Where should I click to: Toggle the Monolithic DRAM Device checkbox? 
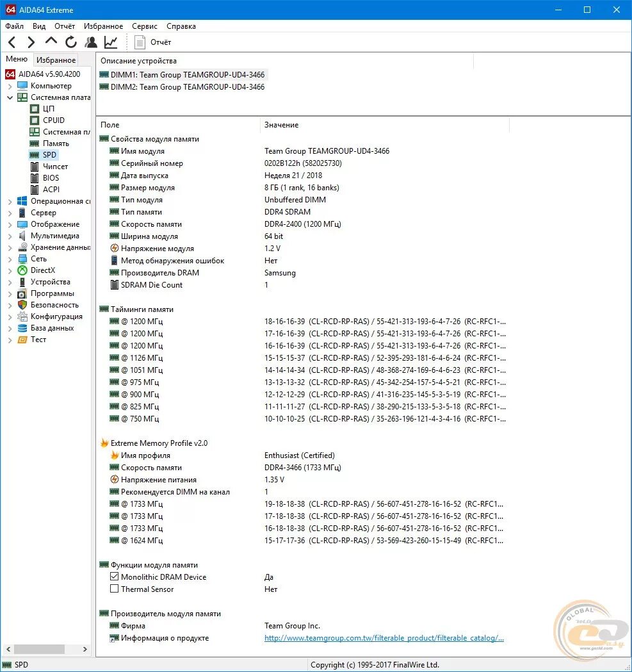pos(115,577)
